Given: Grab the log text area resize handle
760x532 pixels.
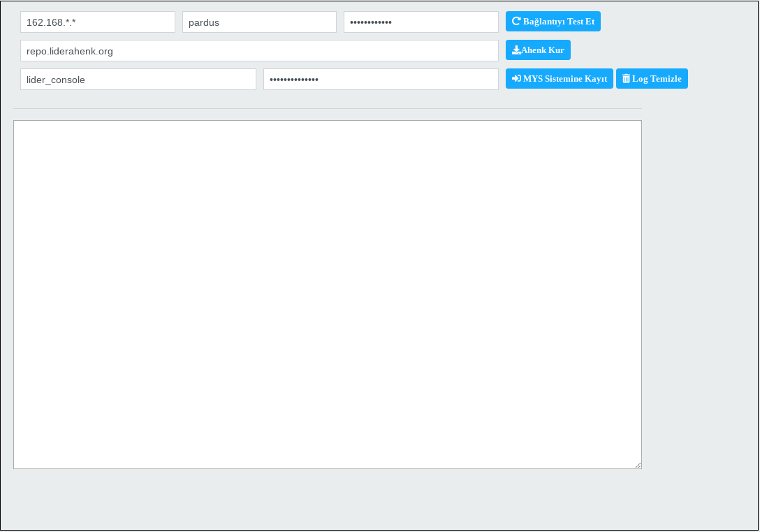Looking at the screenshot, I should (638, 465).
